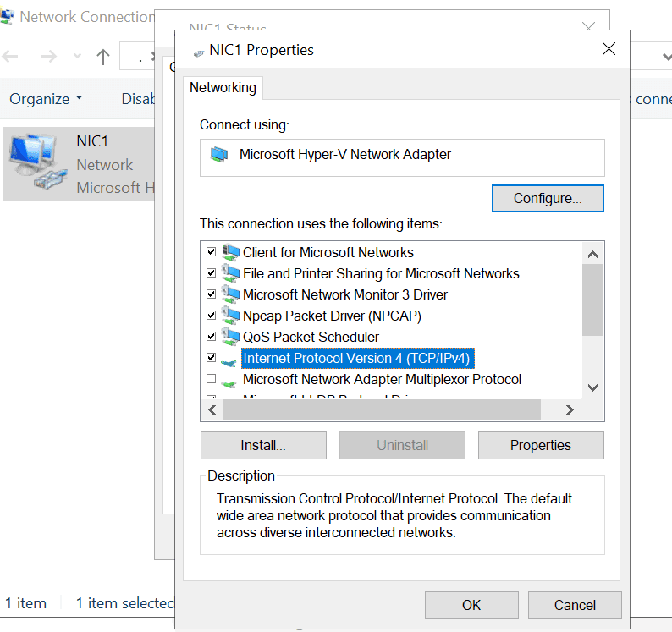Close the NIC1 Properties dialog
Screen dimensions: 672x632
[x=609, y=49]
